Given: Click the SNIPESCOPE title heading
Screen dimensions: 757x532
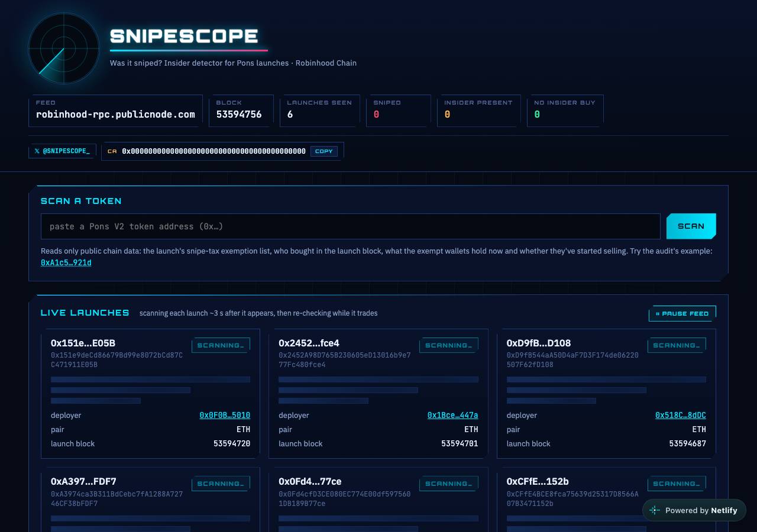Looking at the screenshot, I should [x=185, y=36].
